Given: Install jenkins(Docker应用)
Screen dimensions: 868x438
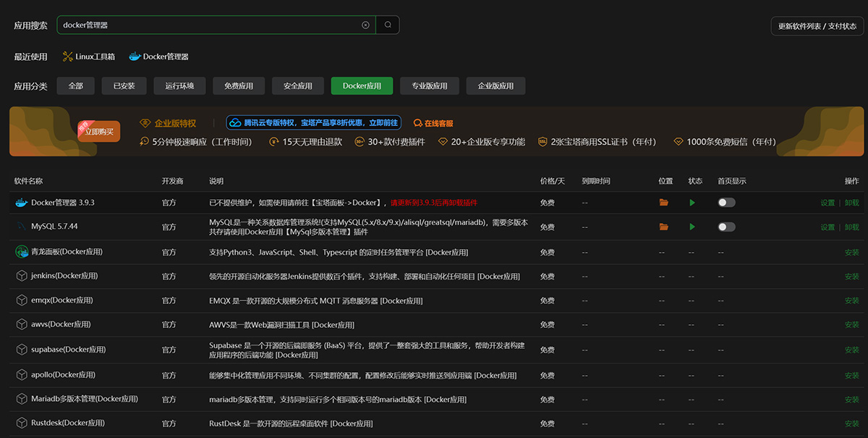Looking at the screenshot, I should [851, 277].
